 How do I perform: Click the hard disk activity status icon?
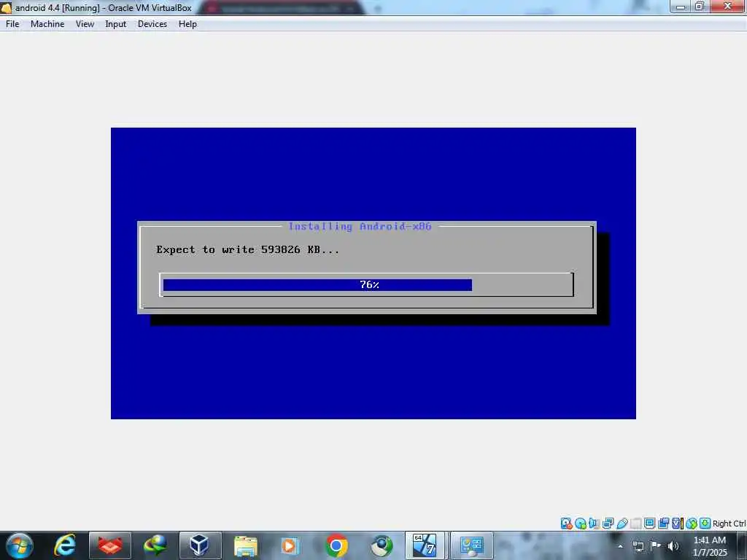click(566, 524)
